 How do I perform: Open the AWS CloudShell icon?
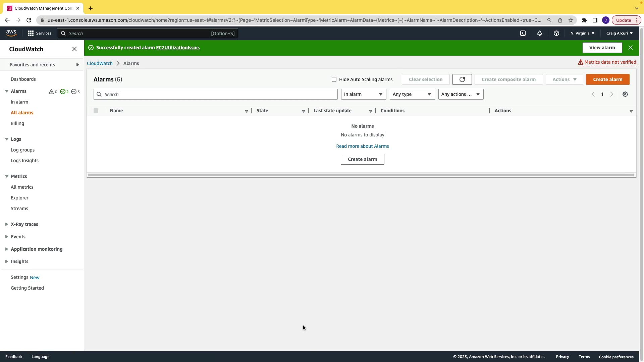[523, 33]
